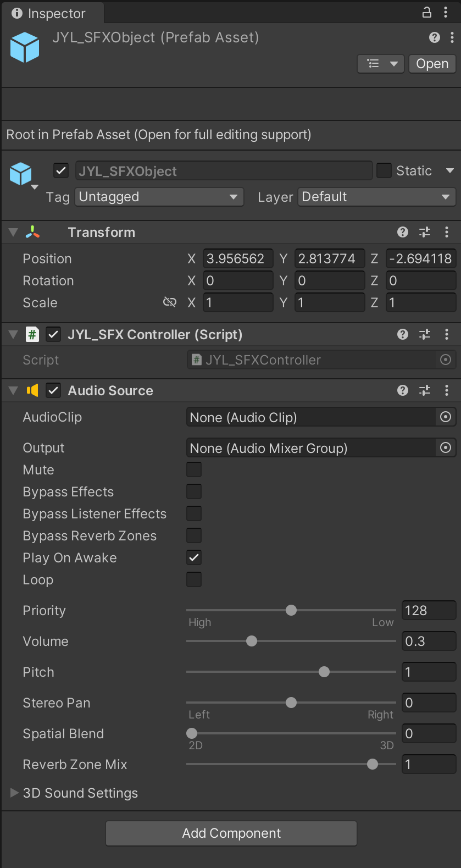Enable the Mute checkbox

tap(194, 469)
